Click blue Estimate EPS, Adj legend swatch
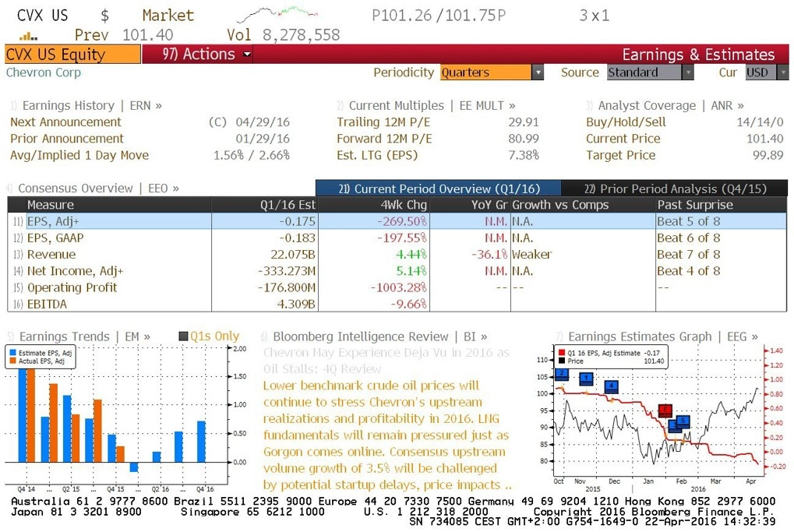The image size is (794, 532). 12,353
